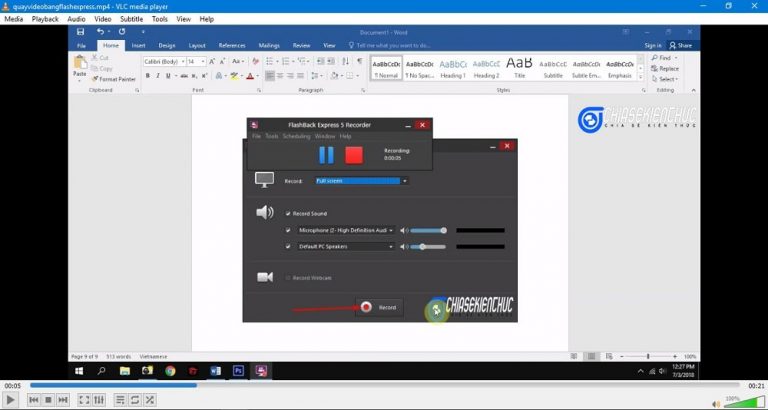Screen dimensions: 768x410
Task: Click the red Stop button in FlashBack
Action: [354, 155]
